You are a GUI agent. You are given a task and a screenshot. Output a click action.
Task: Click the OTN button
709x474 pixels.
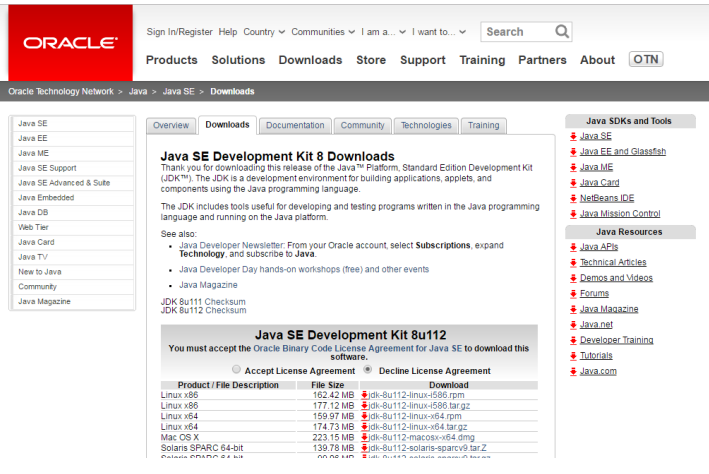click(646, 59)
